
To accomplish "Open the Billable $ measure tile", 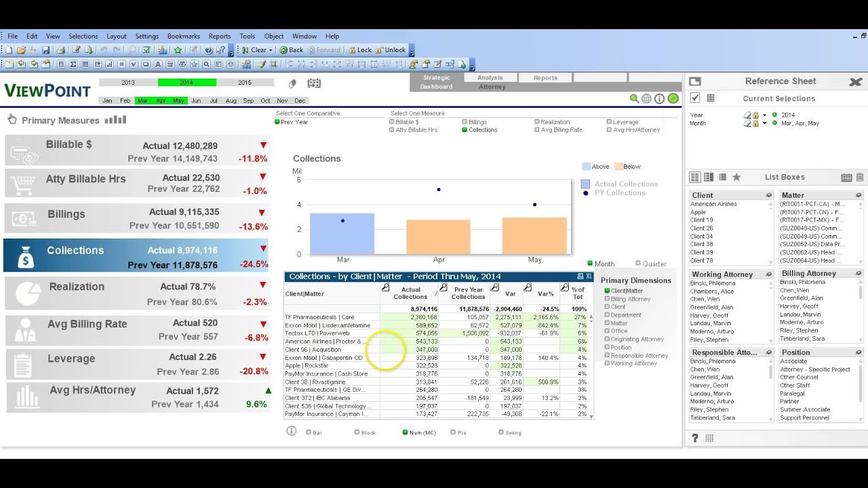I will point(137,151).
